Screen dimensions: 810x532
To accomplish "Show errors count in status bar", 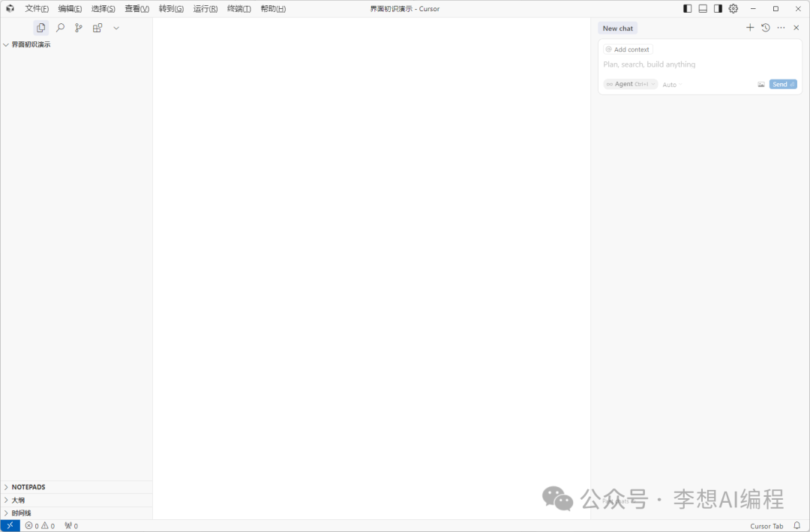I will tap(32, 526).
